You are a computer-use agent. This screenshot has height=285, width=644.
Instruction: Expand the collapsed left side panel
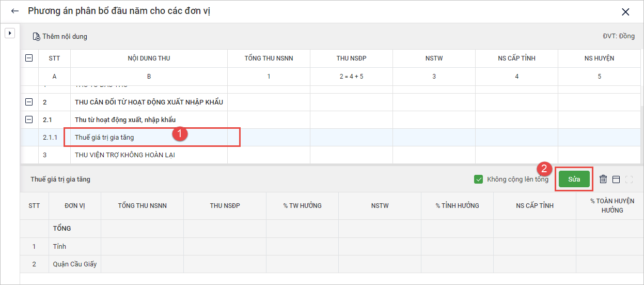(9, 33)
